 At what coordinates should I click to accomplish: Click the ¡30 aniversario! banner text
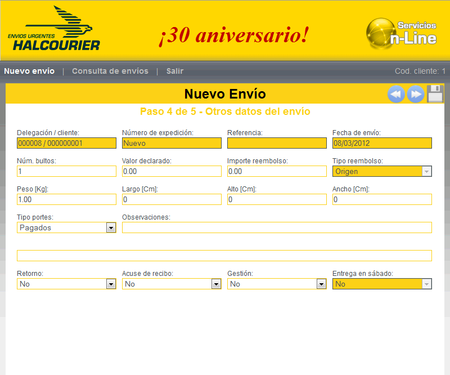[234, 35]
